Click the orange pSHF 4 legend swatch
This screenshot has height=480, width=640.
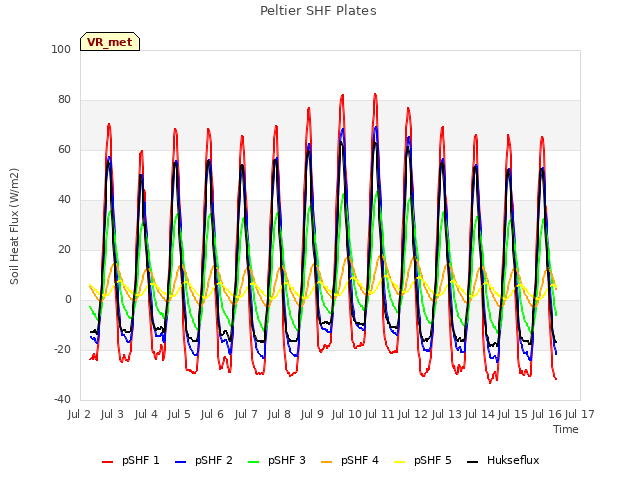[327, 462]
